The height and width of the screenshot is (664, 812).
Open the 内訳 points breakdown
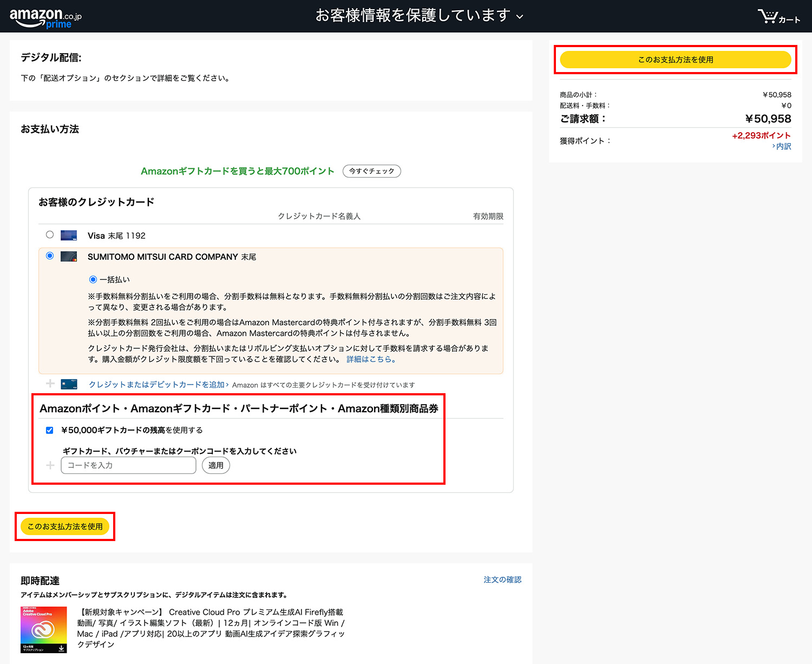coord(783,146)
